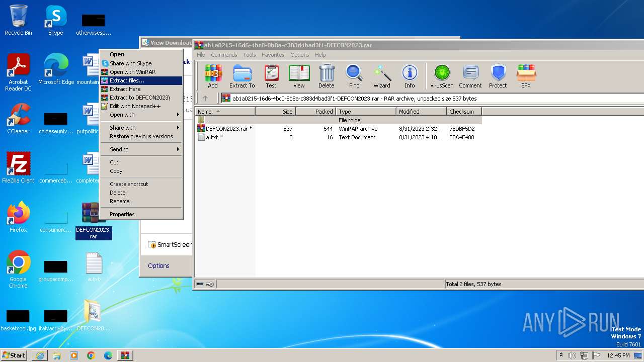The width and height of the screenshot is (644, 362).
Task: Sort the file list by Type column
Action: coord(366,112)
